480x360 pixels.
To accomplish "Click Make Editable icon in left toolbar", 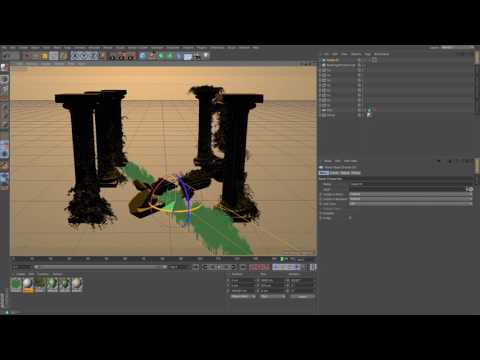I will tap(4, 68).
